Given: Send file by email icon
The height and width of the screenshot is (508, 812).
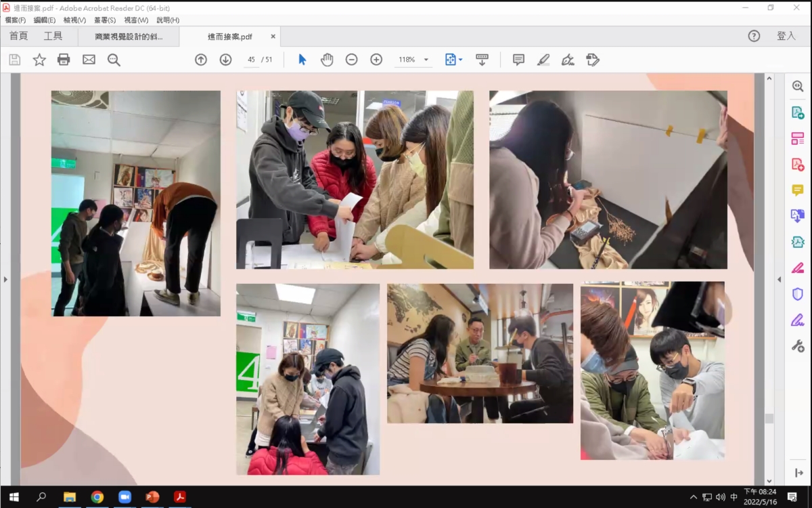Looking at the screenshot, I should pos(89,60).
